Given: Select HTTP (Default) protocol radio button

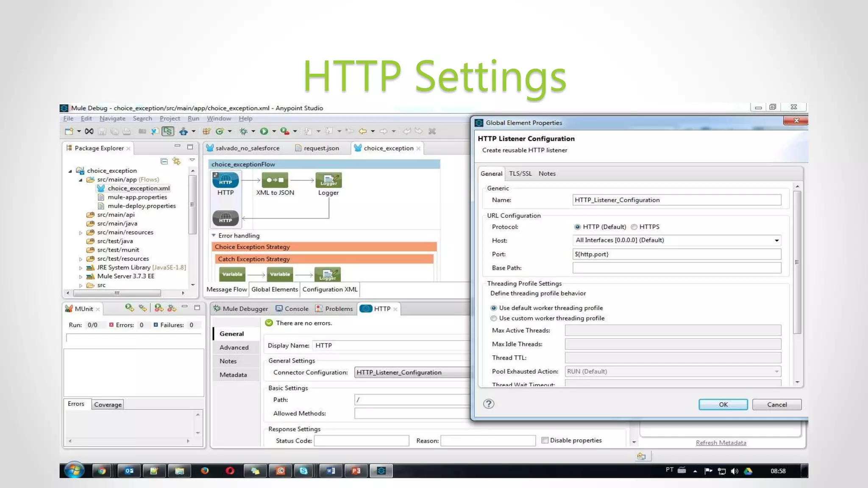Looking at the screenshot, I should point(577,227).
